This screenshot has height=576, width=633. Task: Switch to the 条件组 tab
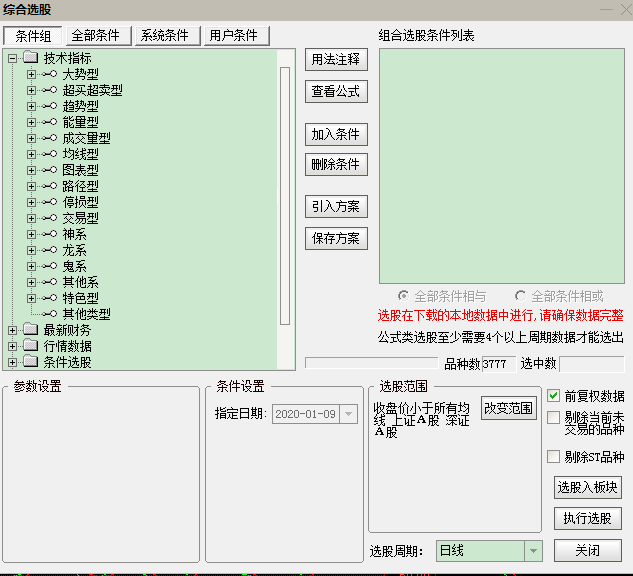(33, 36)
